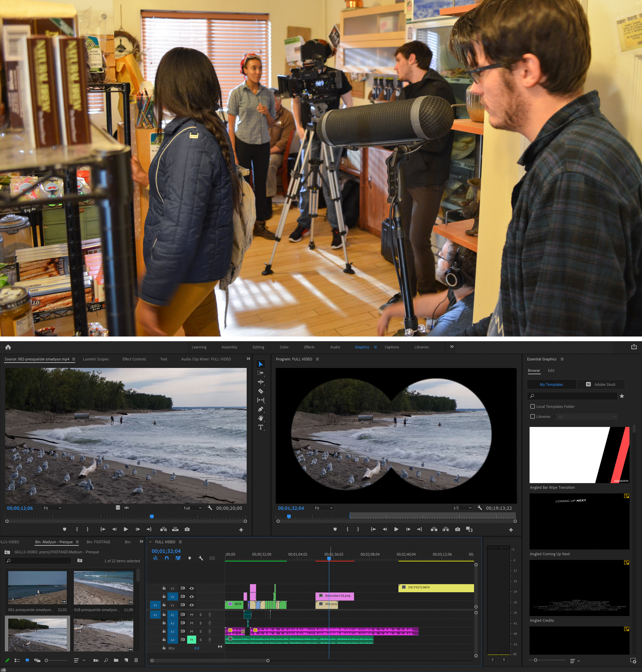The width and height of the screenshot is (642, 672).
Task: Select the Selection tool arrow
Action: pos(261,364)
